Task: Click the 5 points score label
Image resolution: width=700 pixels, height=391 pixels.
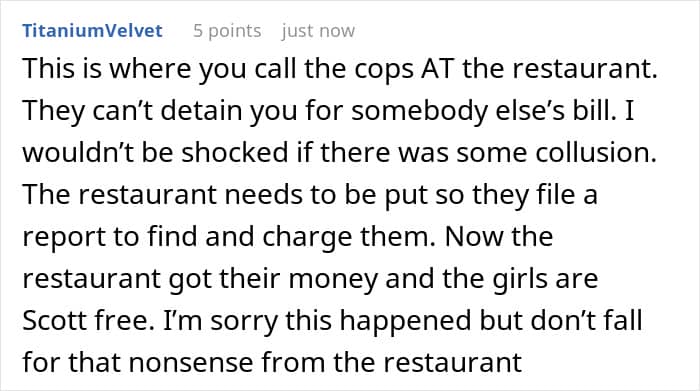Action: 227,31
